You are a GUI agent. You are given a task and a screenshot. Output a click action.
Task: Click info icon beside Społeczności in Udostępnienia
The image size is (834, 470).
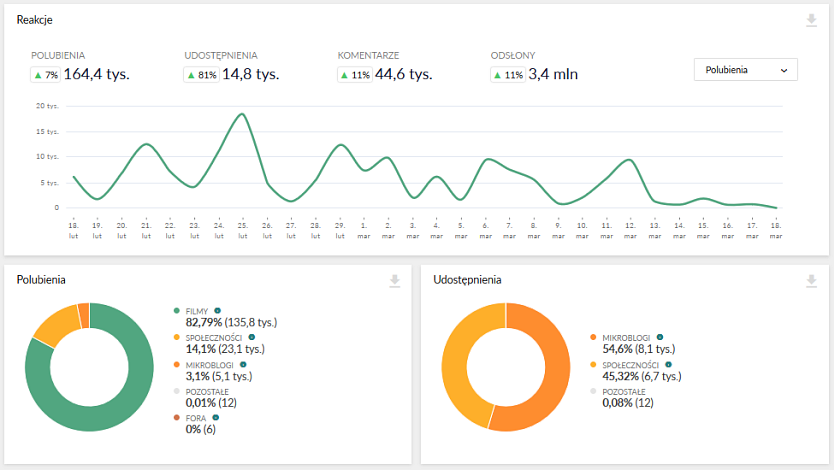click(668, 364)
